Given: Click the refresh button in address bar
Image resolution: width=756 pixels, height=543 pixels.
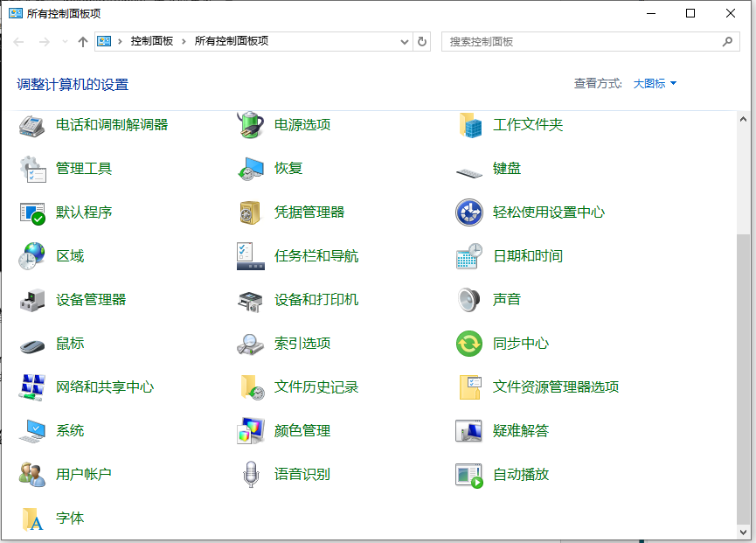Looking at the screenshot, I should (x=421, y=41).
